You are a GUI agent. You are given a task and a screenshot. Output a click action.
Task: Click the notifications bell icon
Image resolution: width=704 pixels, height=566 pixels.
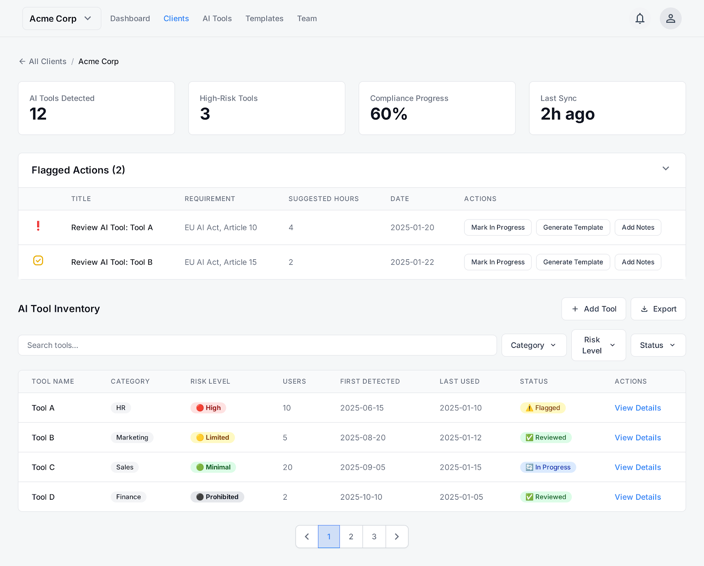tap(639, 18)
